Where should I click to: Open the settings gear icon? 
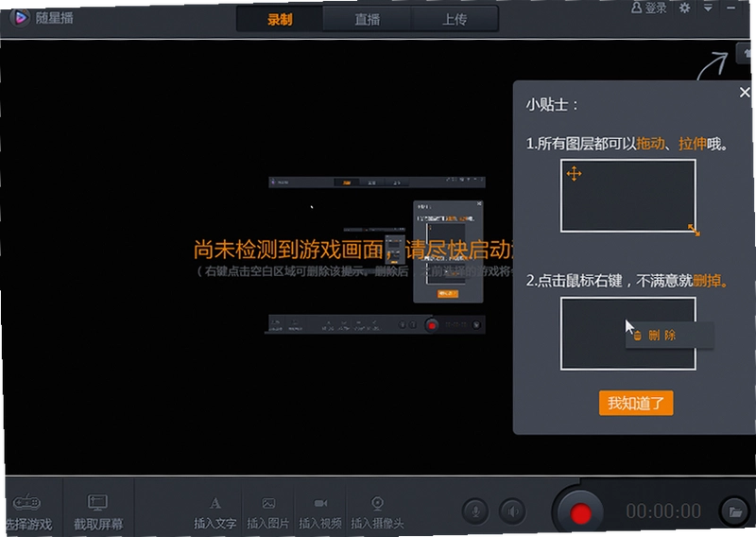pyautogui.click(x=684, y=9)
